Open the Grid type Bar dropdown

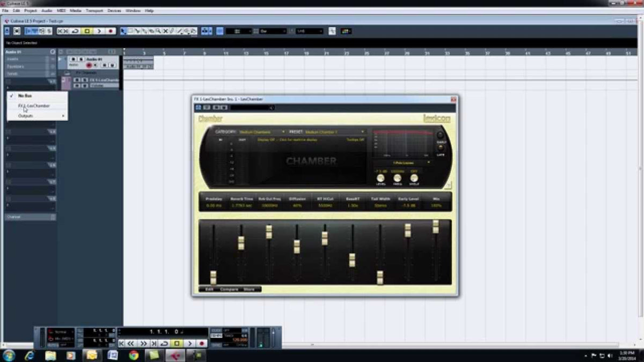pyautogui.click(x=273, y=31)
